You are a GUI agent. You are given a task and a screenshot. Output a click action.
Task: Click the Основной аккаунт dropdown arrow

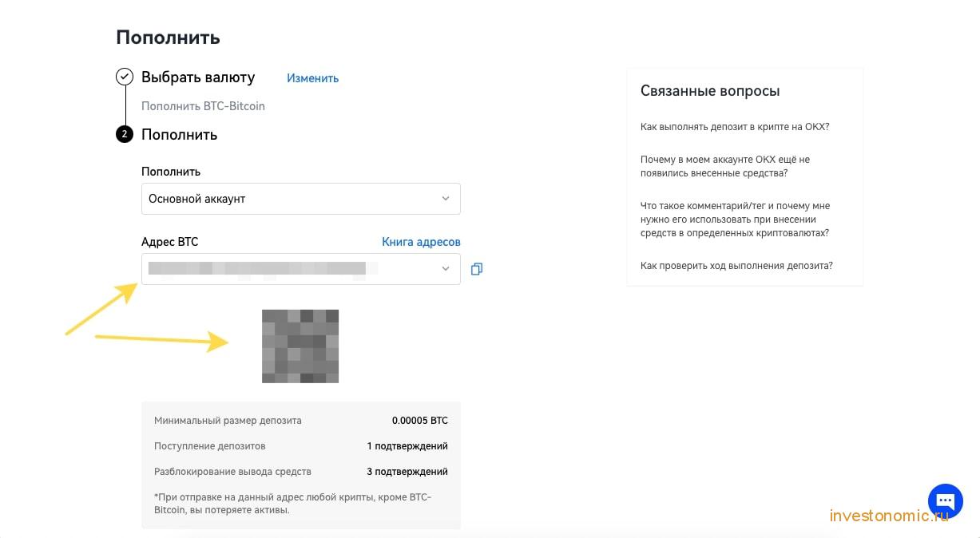point(446,199)
